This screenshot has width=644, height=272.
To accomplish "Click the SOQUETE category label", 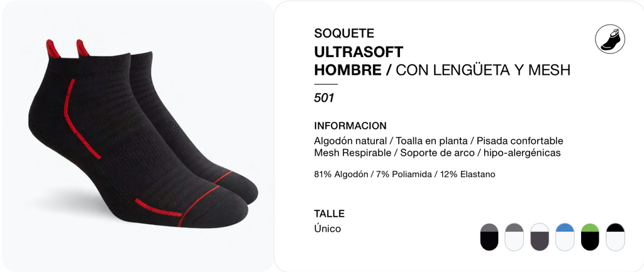I will coord(344,33).
